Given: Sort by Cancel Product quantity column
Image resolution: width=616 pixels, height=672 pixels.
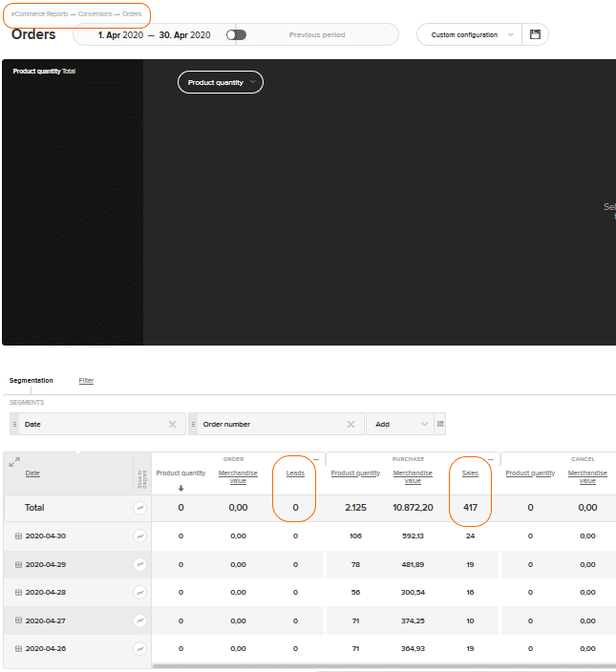Looking at the screenshot, I should point(530,473).
